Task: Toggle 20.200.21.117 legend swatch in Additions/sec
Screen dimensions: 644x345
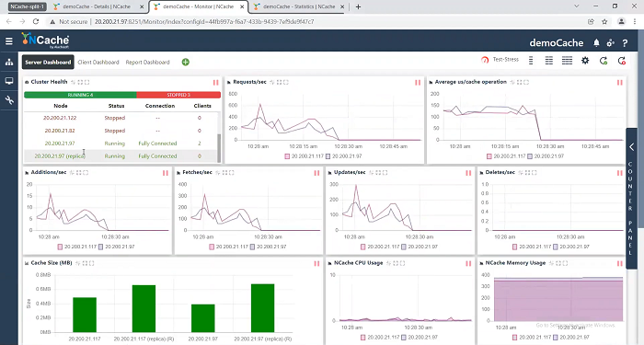Action: [60, 247]
